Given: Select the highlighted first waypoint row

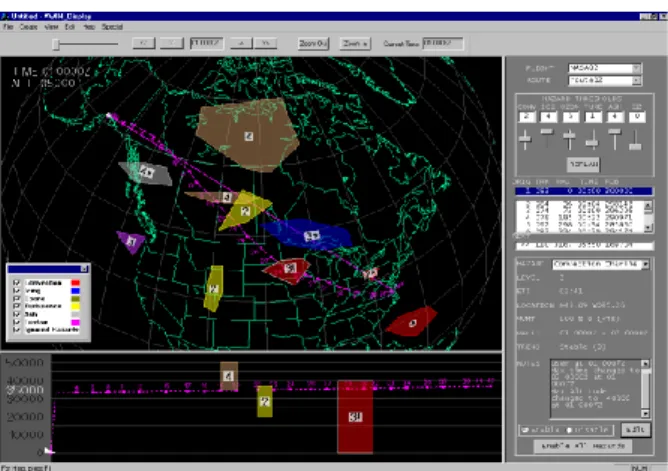Looking at the screenshot, I should click(x=584, y=191).
